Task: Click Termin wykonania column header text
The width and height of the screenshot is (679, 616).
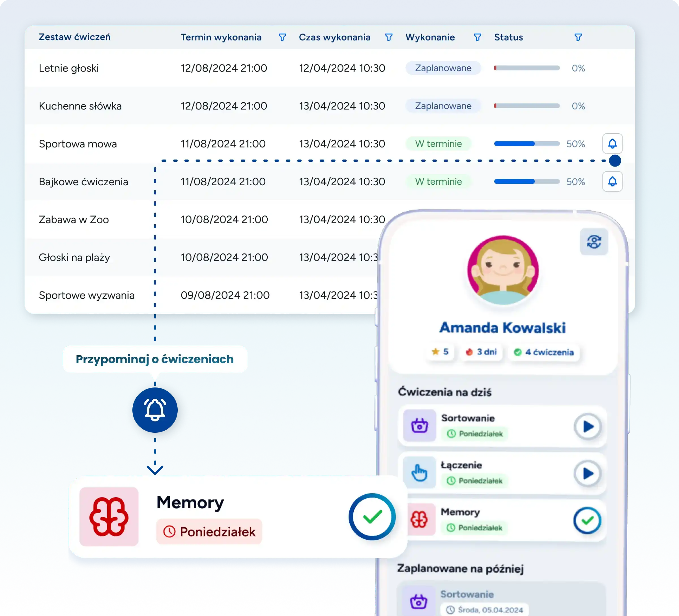Action: tap(221, 37)
